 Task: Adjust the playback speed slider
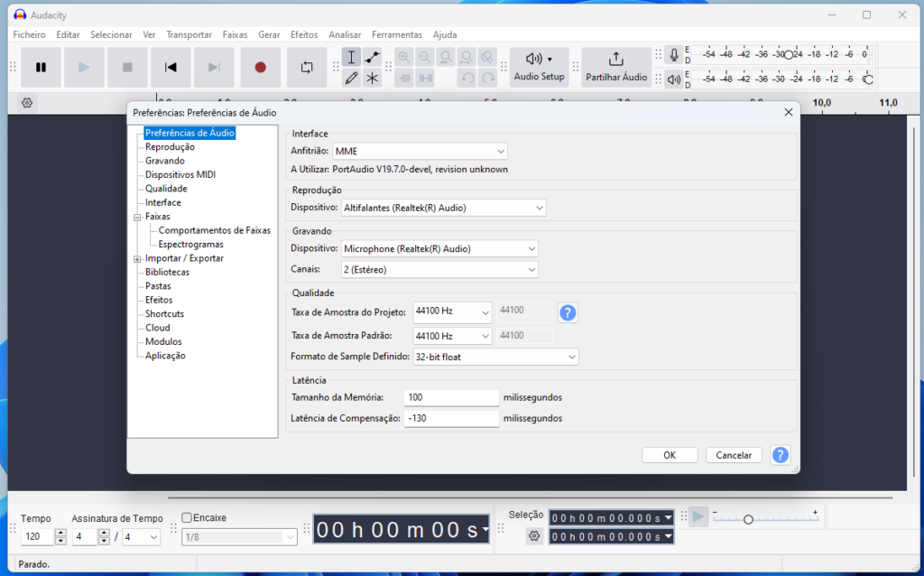[748, 518]
